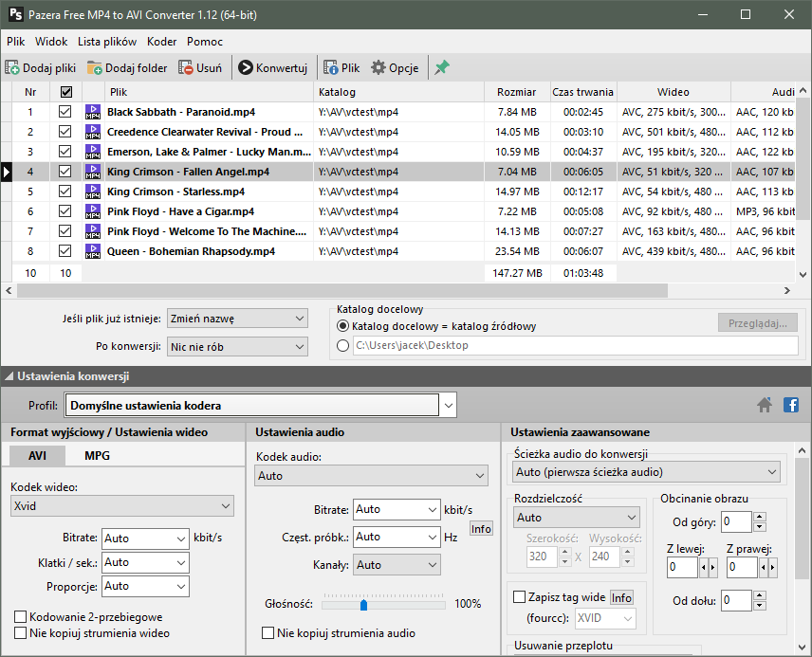Click the advanced settings vertical scrollbar down arrow
Image resolution: width=812 pixels, height=657 pixels.
[803, 648]
